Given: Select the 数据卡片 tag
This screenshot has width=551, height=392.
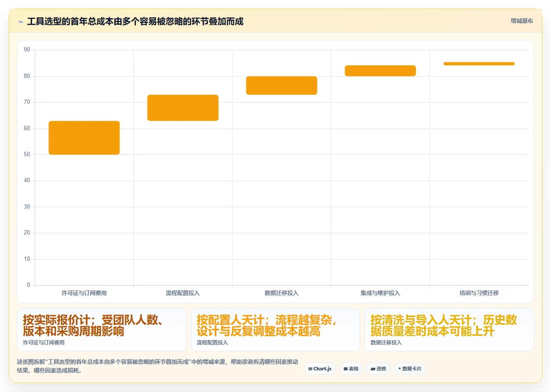Looking at the screenshot, I should click(x=410, y=369).
